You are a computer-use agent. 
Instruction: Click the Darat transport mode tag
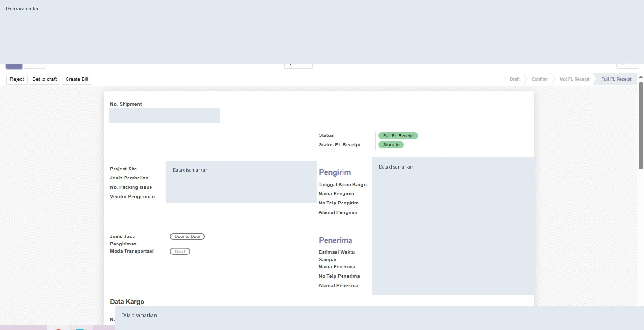(x=180, y=252)
